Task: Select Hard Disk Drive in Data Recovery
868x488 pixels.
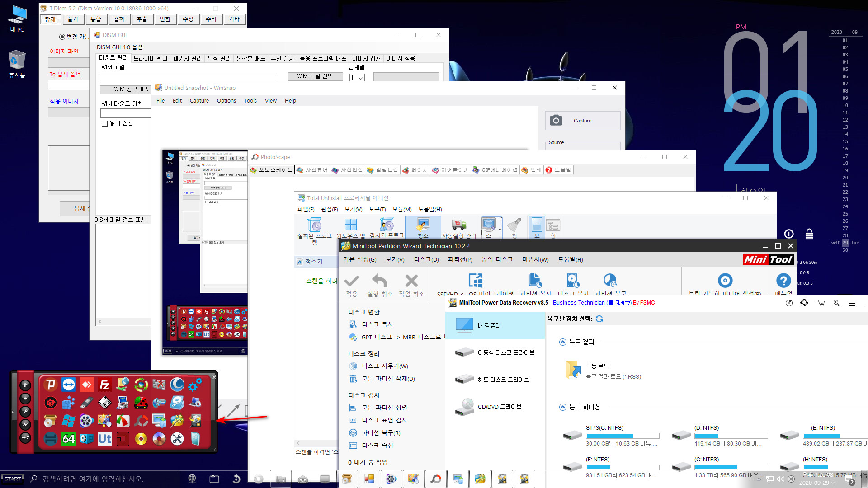Action: point(495,380)
